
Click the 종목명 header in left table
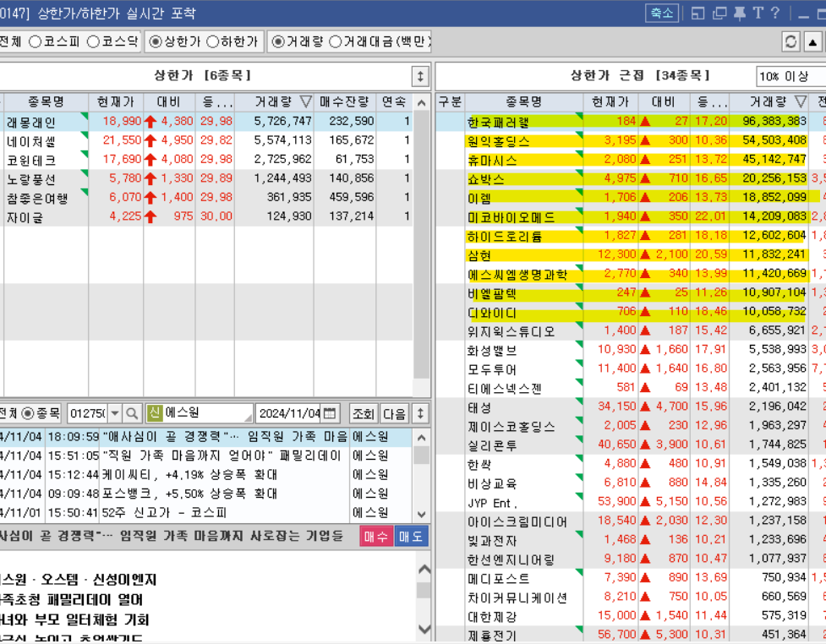click(46, 101)
